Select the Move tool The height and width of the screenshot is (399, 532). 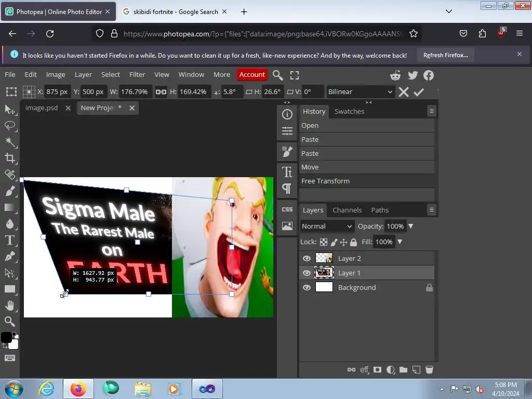pyautogui.click(x=10, y=110)
